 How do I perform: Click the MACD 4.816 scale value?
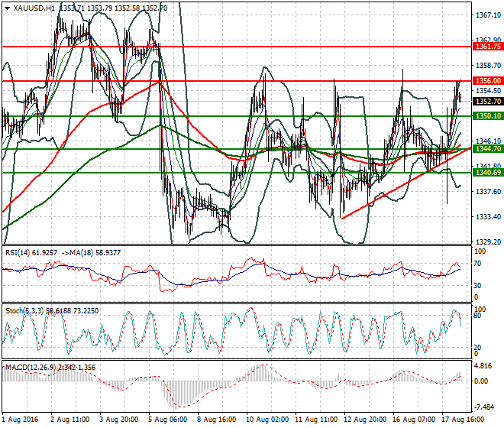483,367
